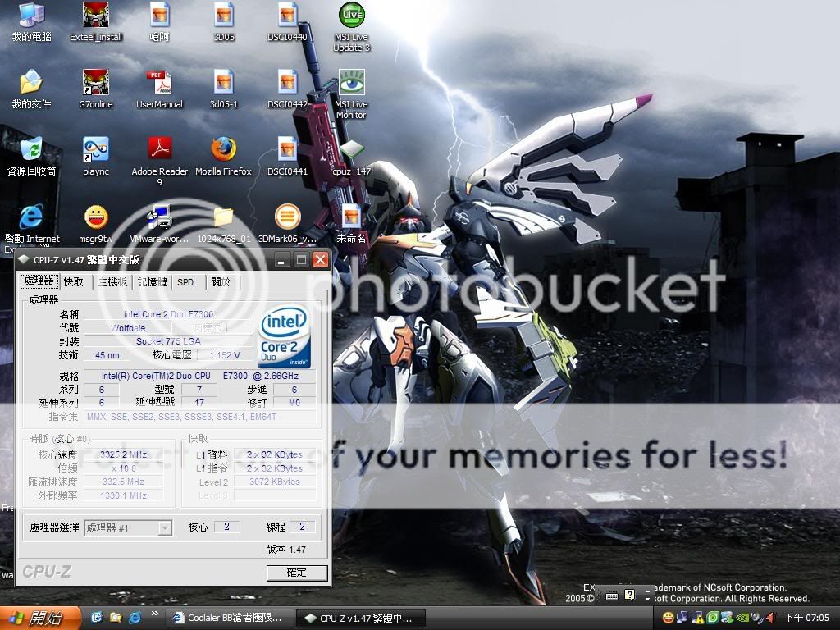Click the question mark help icon on language bar

click(x=630, y=595)
